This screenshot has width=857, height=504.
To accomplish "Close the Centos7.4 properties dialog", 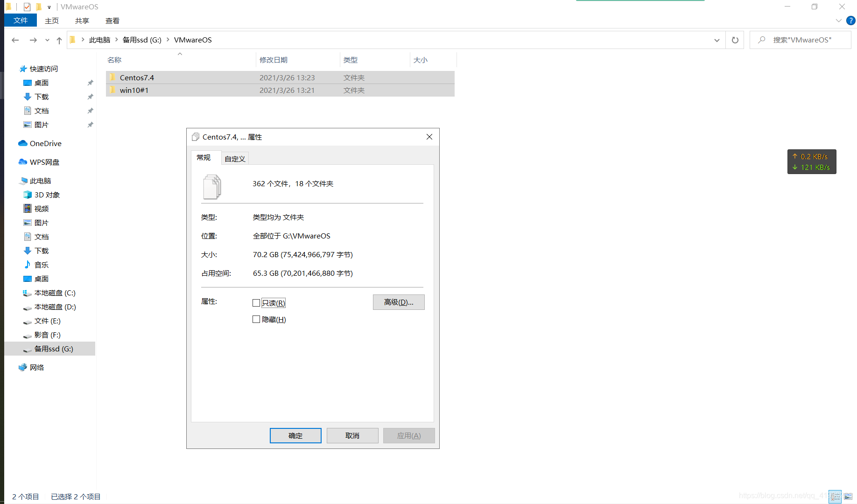I will pos(429,137).
